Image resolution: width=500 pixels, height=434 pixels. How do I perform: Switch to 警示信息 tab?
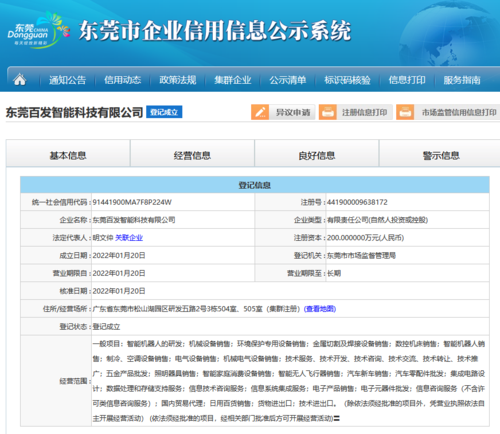(440, 153)
